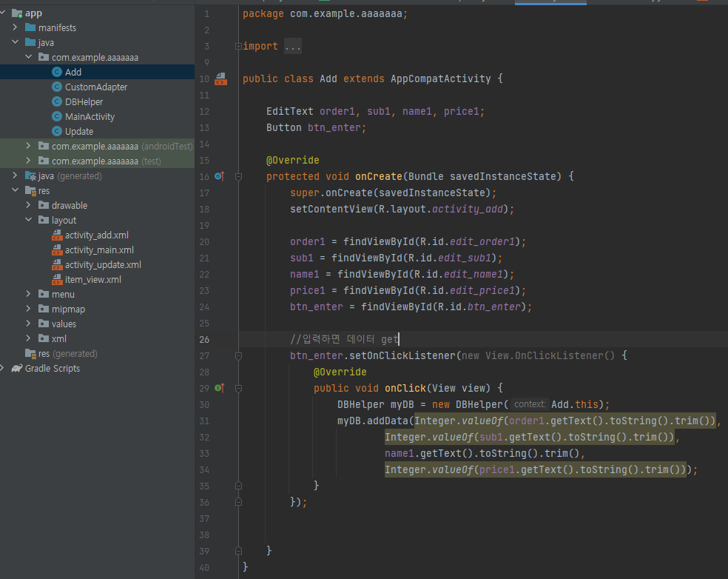Open the MainActivity class
This screenshot has width=728, height=579.
pos(90,117)
